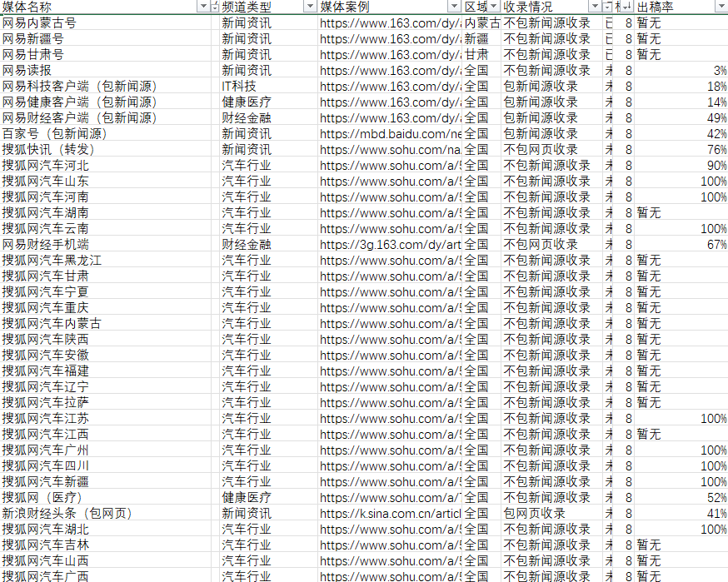Select 不包网页收录 in the 搜狐快讯 row

[551, 149]
